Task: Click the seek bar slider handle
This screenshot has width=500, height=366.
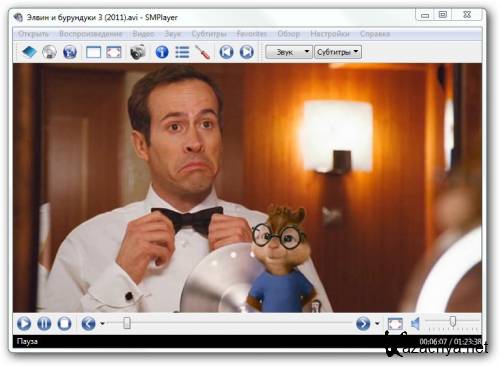Action: point(127,323)
